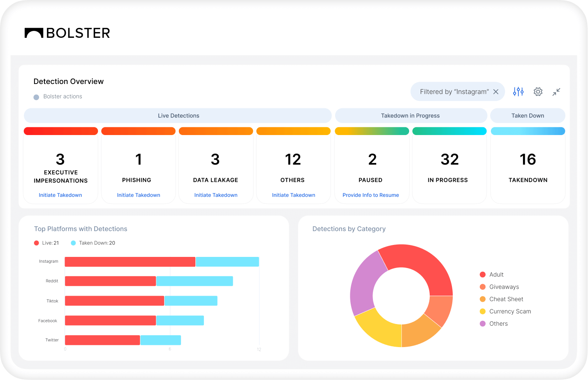Image resolution: width=588 pixels, height=380 pixels.
Task: Initiate takedown for Executive Impersonations
Action: pos(60,195)
